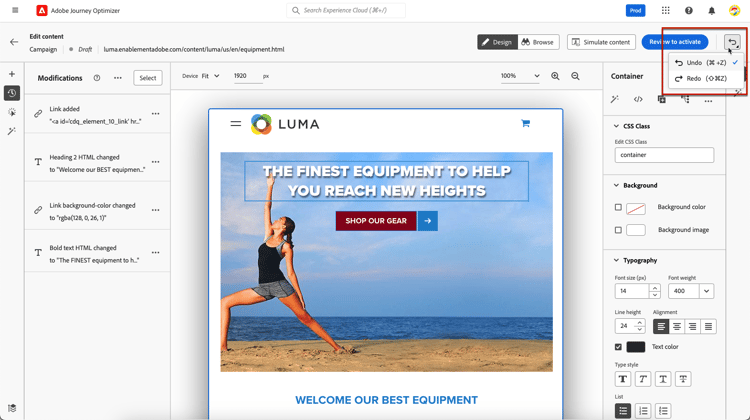Viewport: 750px width, 420px height.
Task: Click the SHOP OUR GEAR button
Action: (x=376, y=221)
